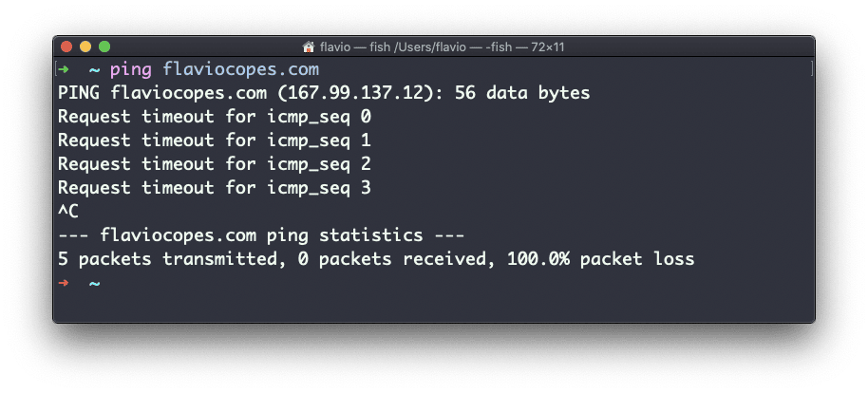Click the red prompt arrow on last line

(x=64, y=283)
